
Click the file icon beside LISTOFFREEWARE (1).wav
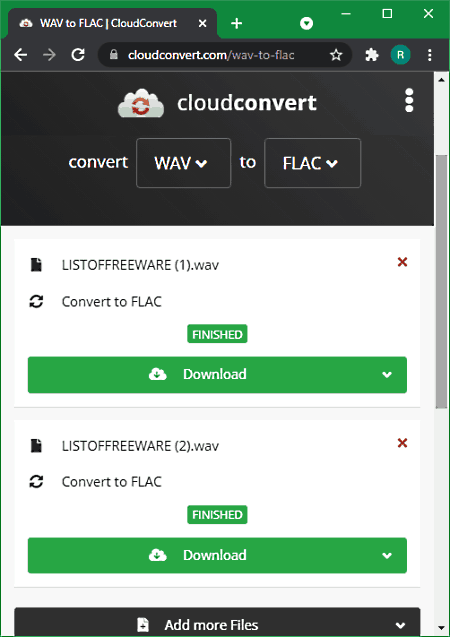click(36, 264)
